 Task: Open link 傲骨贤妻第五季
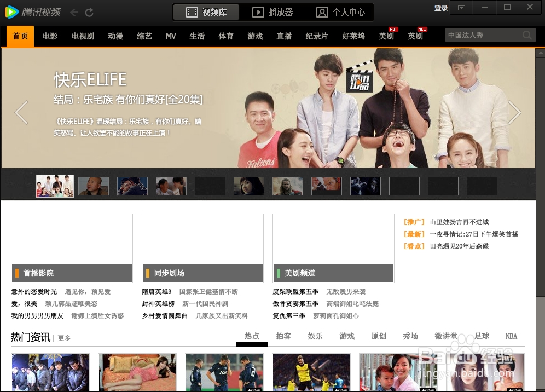[296, 304]
